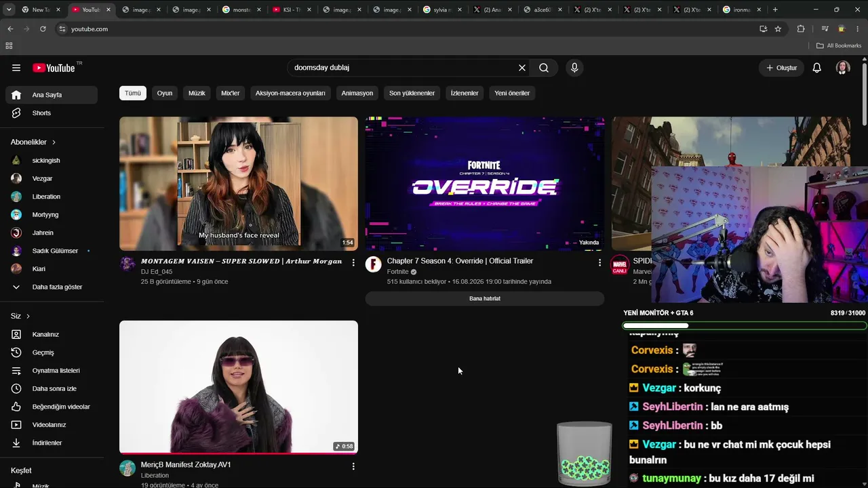Viewport: 868px width, 488px height.
Task: Open the tab search dropdown arrow
Action: pyautogui.click(x=9, y=9)
